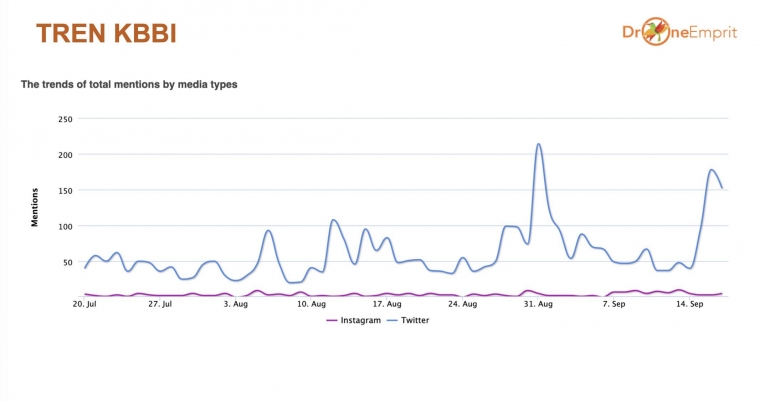This screenshot has height=402, width=760.
Task: Click the 3. Aug date label
Action: 236,304
